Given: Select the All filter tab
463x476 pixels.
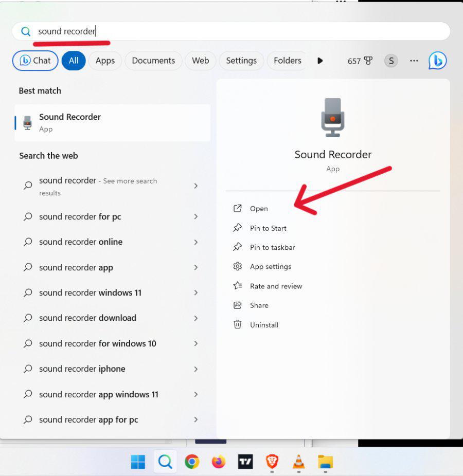Looking at the screenshot, I should click(x=74, y=61).
